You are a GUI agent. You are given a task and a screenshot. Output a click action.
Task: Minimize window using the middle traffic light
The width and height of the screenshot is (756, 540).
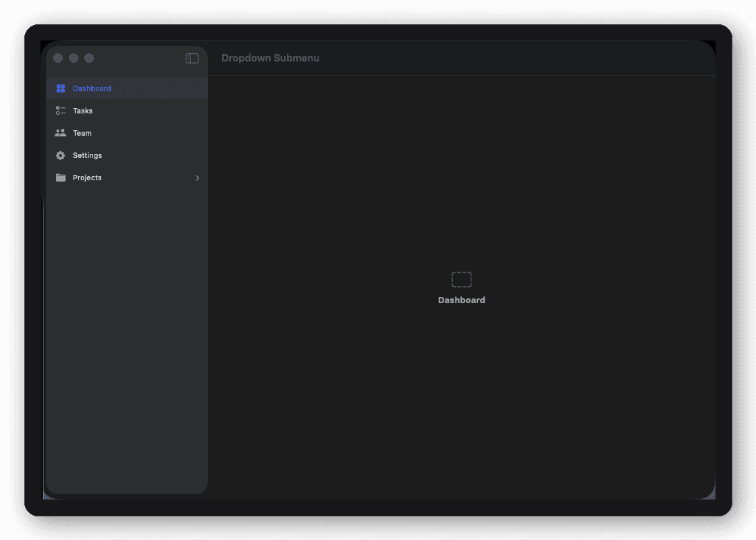pos(74,58)
